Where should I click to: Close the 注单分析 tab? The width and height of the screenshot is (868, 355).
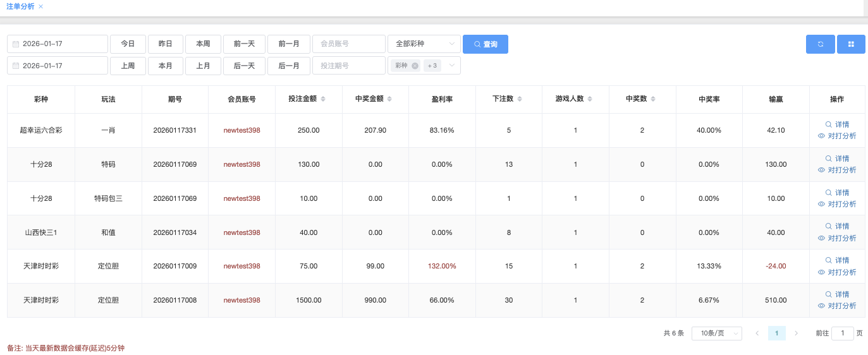pos(41,6)
